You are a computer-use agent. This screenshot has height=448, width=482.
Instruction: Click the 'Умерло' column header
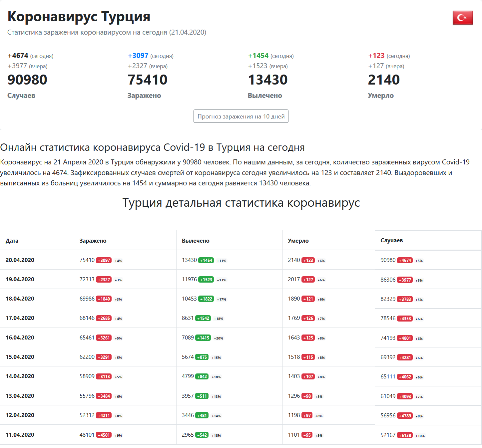pos(298,241)
